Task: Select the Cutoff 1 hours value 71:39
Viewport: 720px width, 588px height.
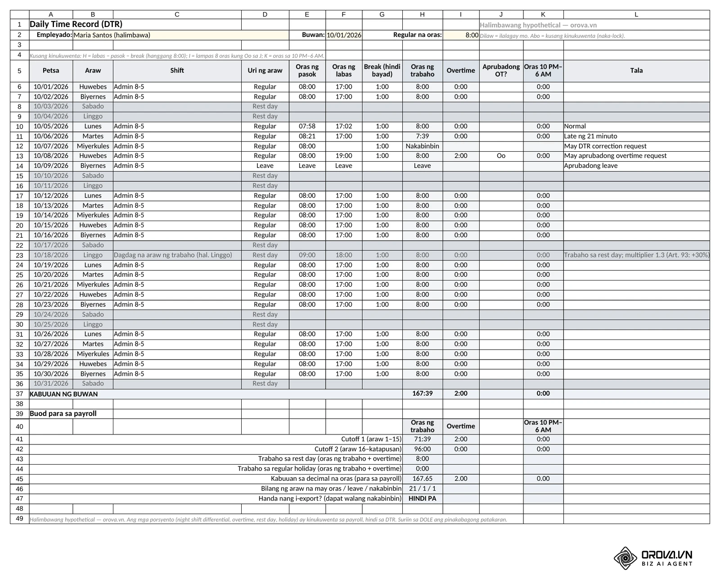Action: pos(422,439)
